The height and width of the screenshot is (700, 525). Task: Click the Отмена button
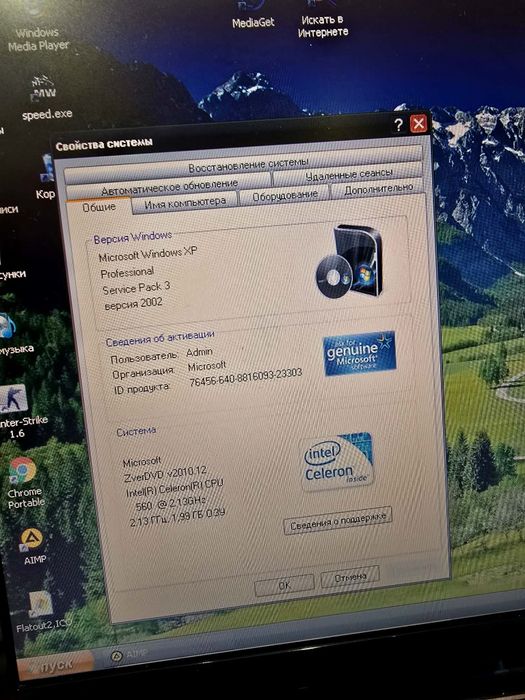pos(350,577)
